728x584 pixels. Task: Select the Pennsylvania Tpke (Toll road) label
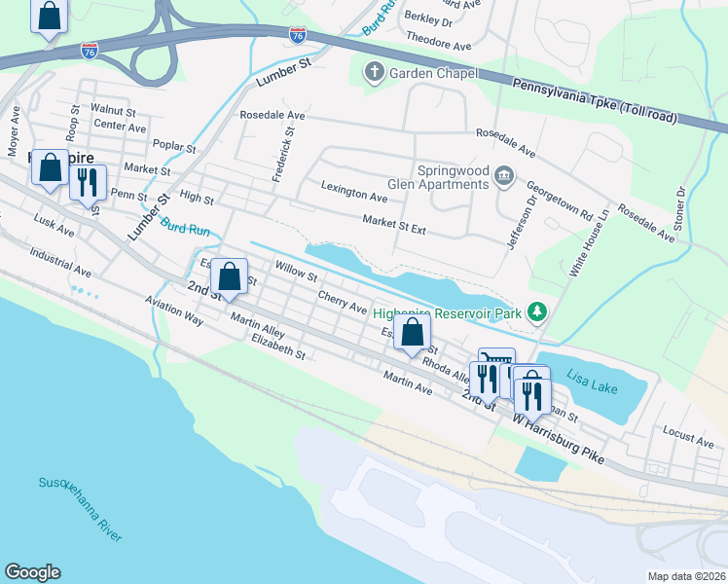coord(595,100)
